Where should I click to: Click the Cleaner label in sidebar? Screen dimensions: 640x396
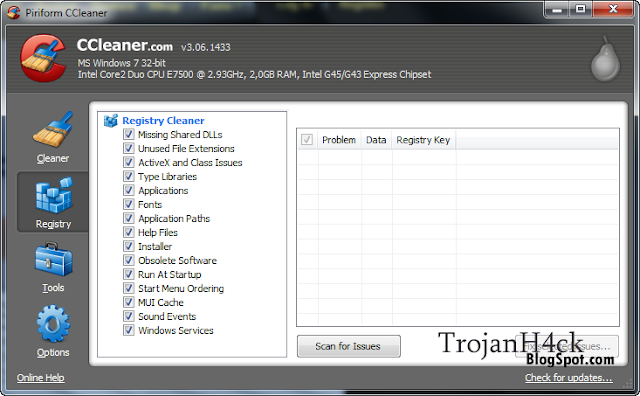53,158
